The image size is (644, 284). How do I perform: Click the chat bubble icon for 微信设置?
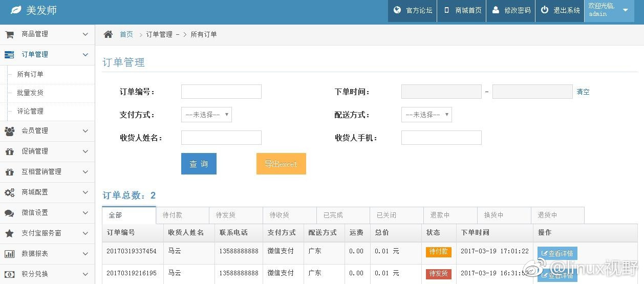[x=9, y=213]
